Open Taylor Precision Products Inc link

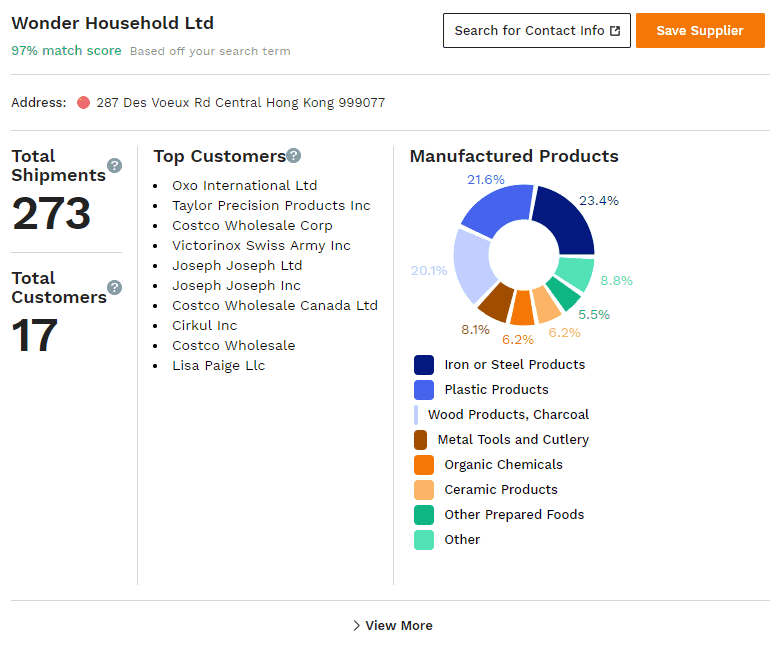click(271, 205)
